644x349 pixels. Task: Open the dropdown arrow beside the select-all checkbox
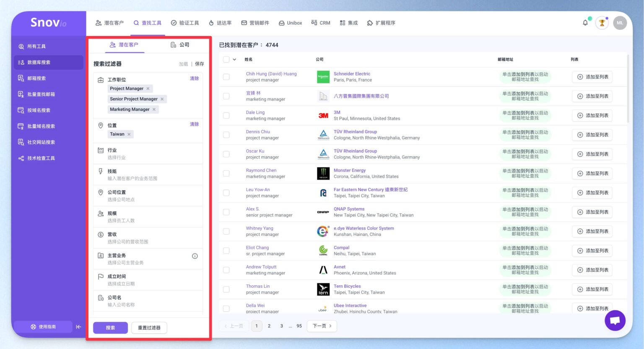(235, 59)
